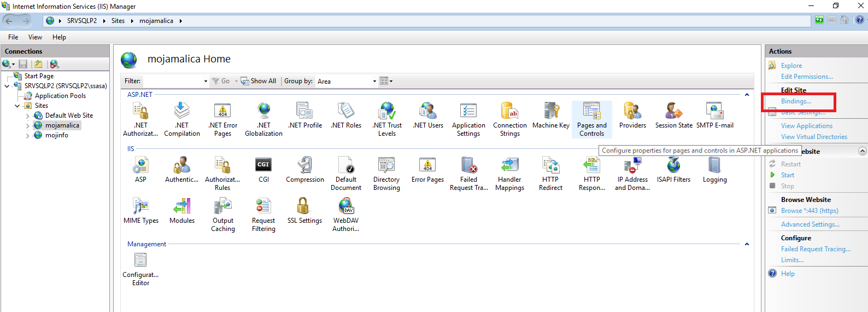The height and width of the screenshot is (312, 868).
Task: Open the CGI feature
Action: [263, 169]
